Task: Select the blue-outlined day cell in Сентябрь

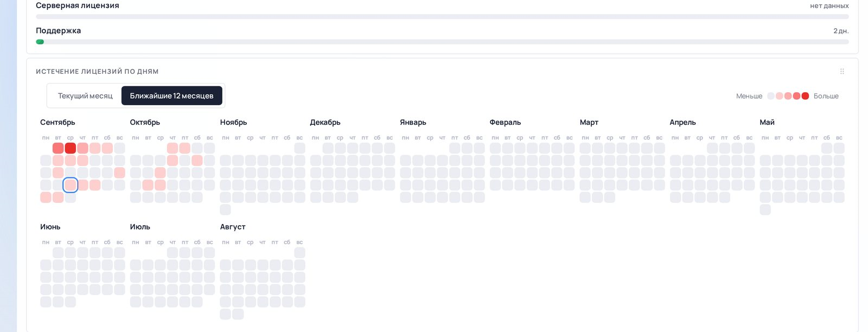Action: pyautogui.click(x=71, y=185)
